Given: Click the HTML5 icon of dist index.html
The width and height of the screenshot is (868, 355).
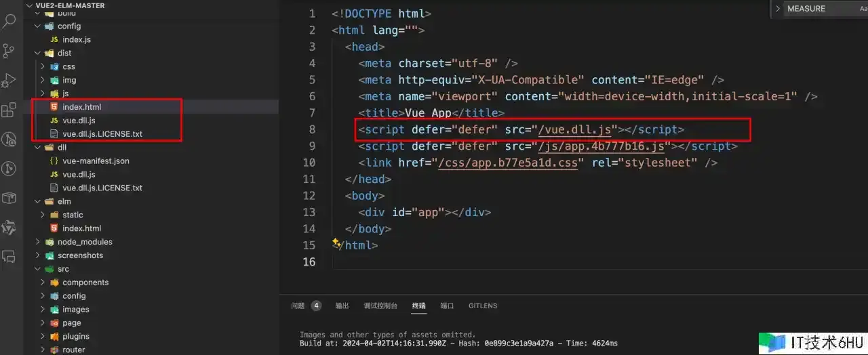Looking at the screenshot, I should 54,107.
